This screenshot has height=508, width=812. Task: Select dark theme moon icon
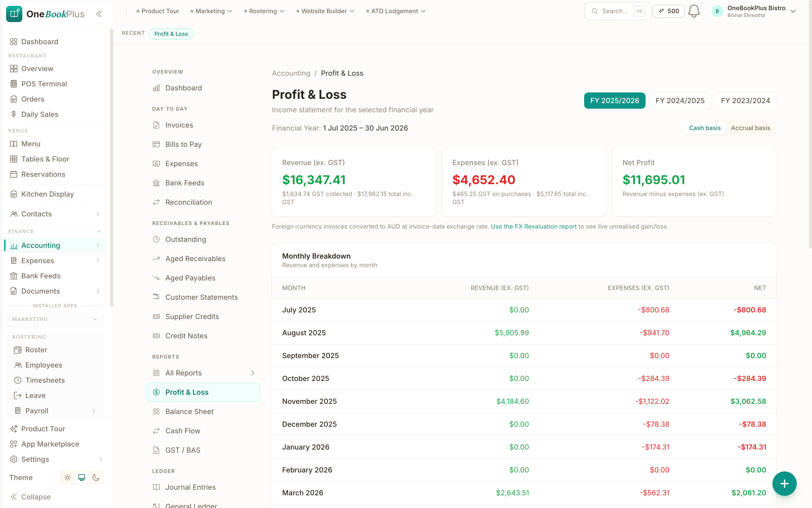96,478
